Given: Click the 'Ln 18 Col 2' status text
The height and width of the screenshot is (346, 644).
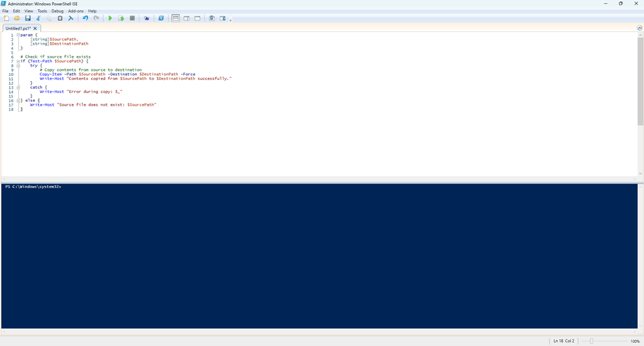Looking at the screenshot, I should [563, 341].
